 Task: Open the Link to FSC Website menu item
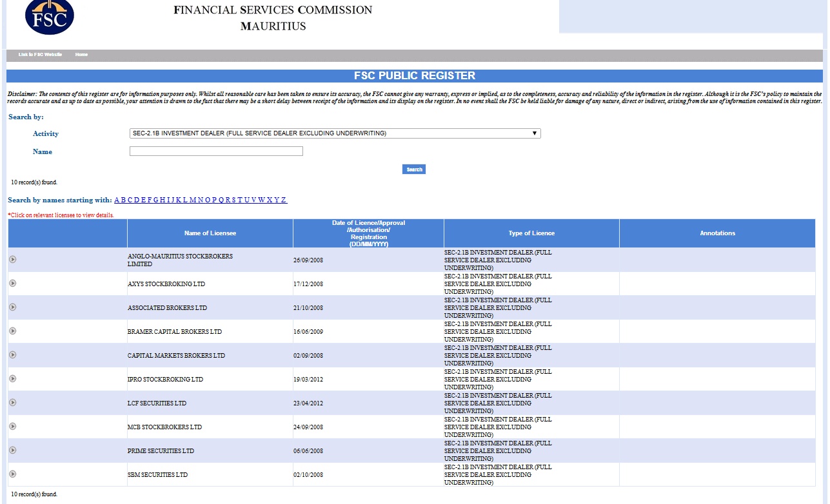click(40, 55)
